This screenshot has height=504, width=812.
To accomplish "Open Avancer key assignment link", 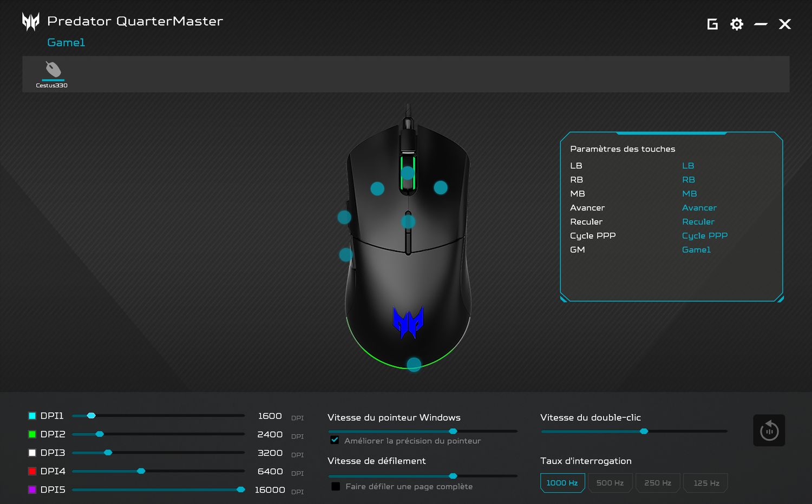I will coord(699,208).
